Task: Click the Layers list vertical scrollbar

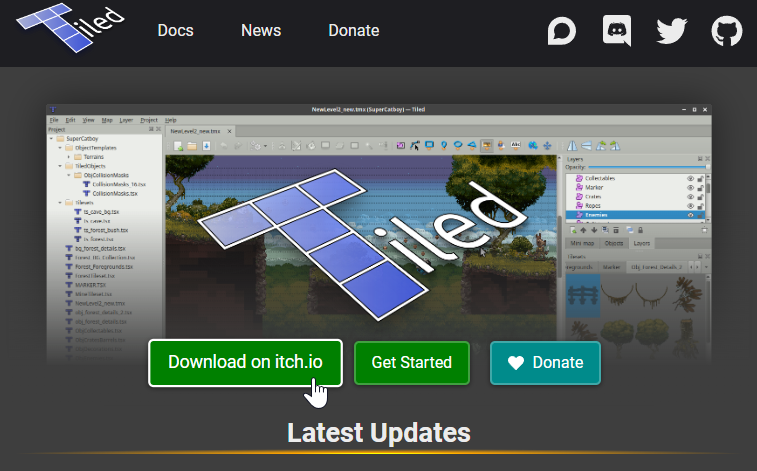Action: click(708, 197)
